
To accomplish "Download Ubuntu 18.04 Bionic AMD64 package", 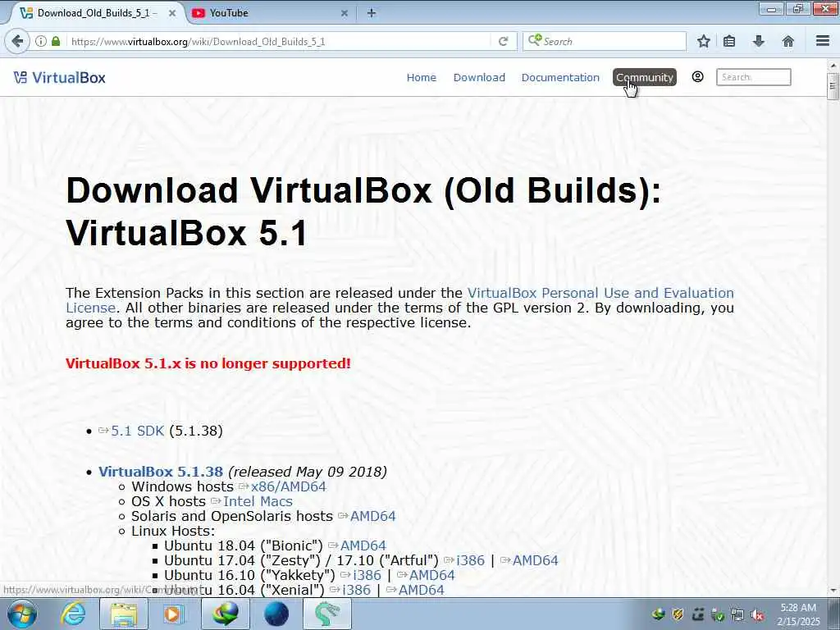I will [363, 546].
